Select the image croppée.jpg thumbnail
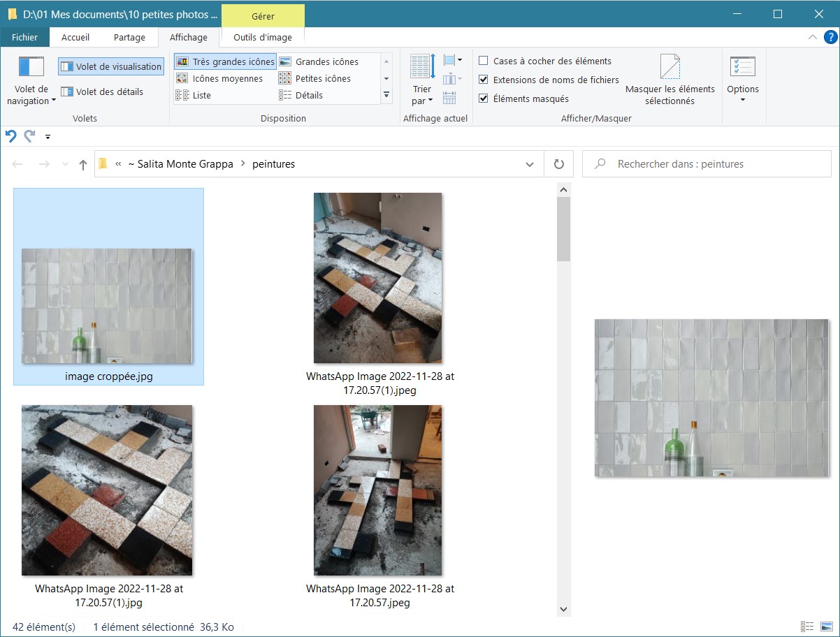 click(107, 306)
